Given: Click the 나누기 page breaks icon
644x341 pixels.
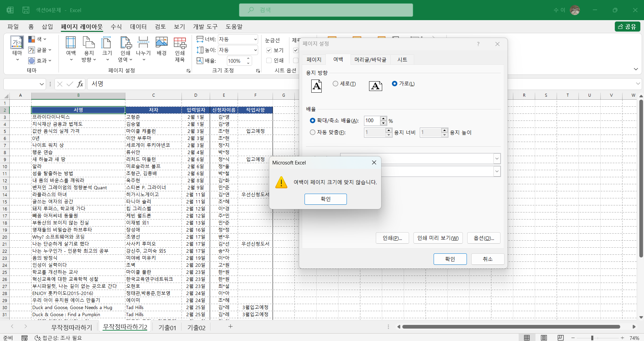Looking at the screenshot, I should coord(143,49).
